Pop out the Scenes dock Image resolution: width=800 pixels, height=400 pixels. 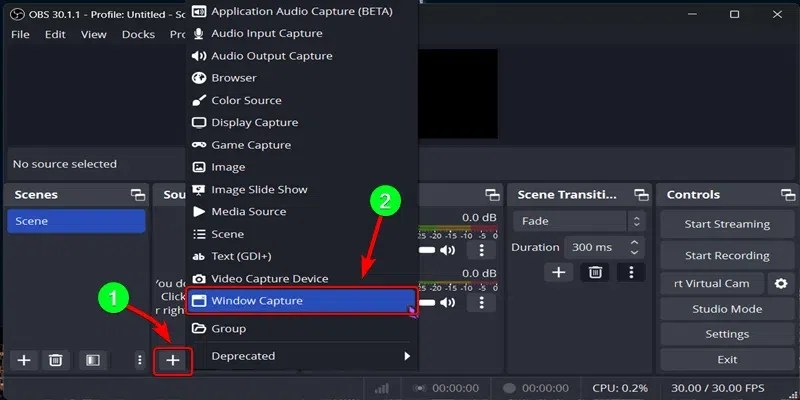[138, 194]
